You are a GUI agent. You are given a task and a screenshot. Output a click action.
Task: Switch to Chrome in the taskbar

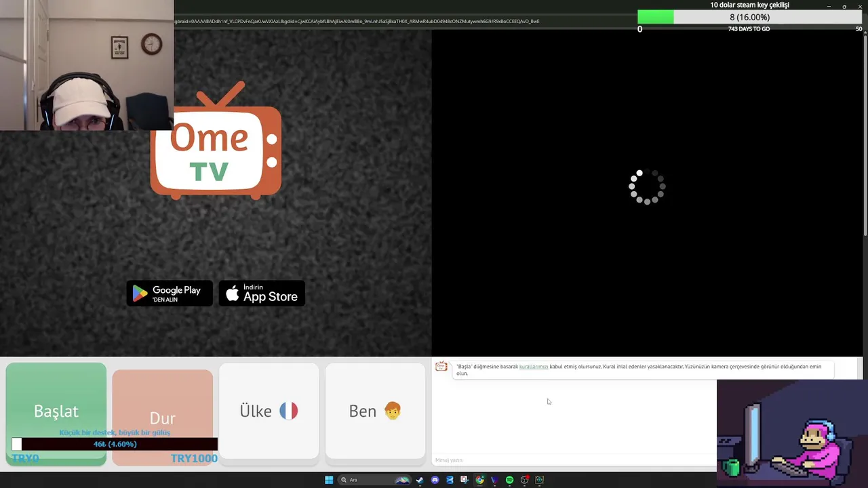(x=479, y=480)
